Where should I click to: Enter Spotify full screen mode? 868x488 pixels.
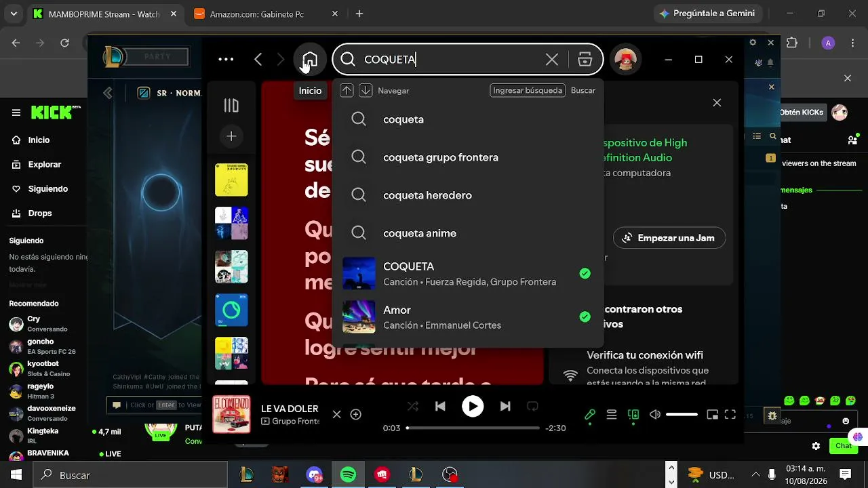[x=730, y=414]
